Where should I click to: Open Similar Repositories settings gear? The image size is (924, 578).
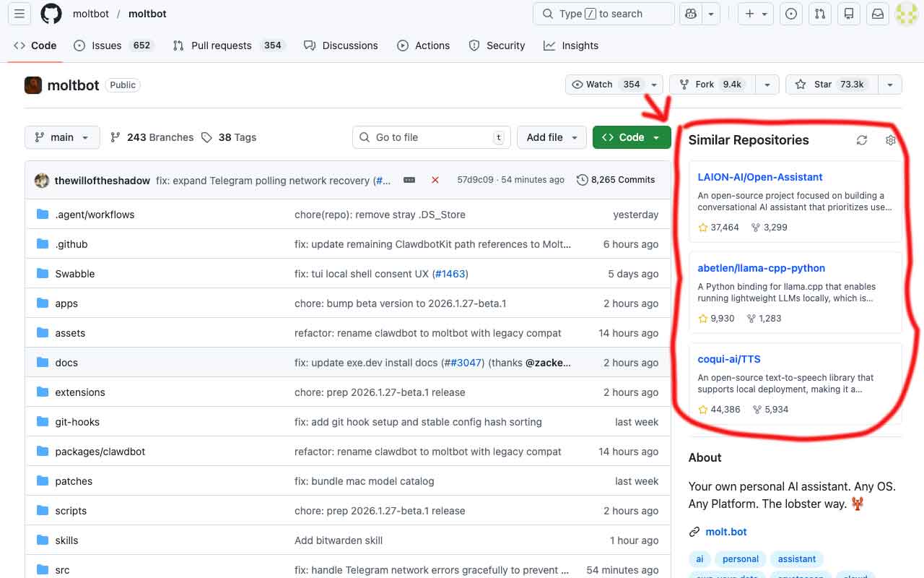pyautogui.click(x=890, y=140)
